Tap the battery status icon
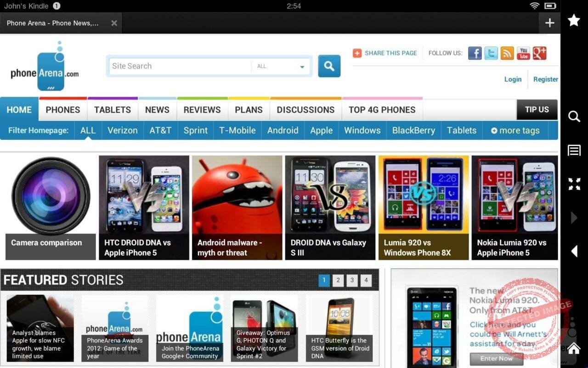This screenshot has width=588, height=368. point(550,6)
